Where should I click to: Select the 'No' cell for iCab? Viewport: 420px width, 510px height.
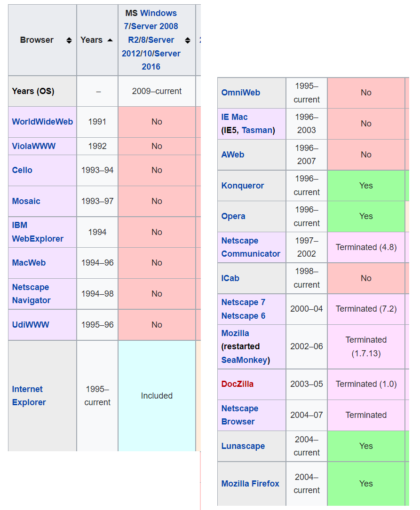point(366,278)
